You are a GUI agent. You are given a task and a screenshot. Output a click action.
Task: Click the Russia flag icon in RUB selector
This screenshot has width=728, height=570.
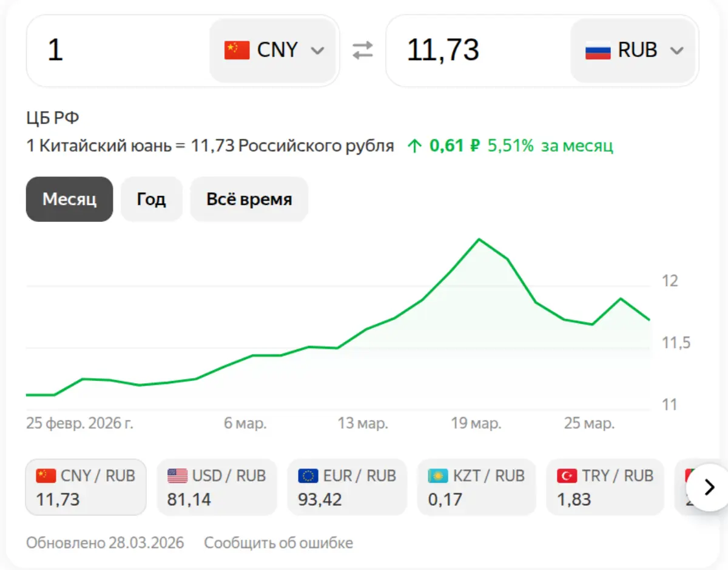coord(598,50)
